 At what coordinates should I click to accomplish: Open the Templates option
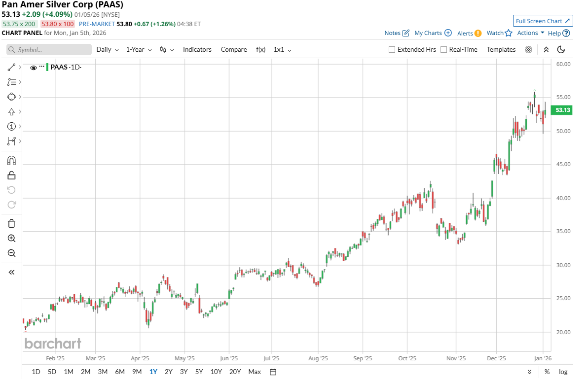(501, 50)
